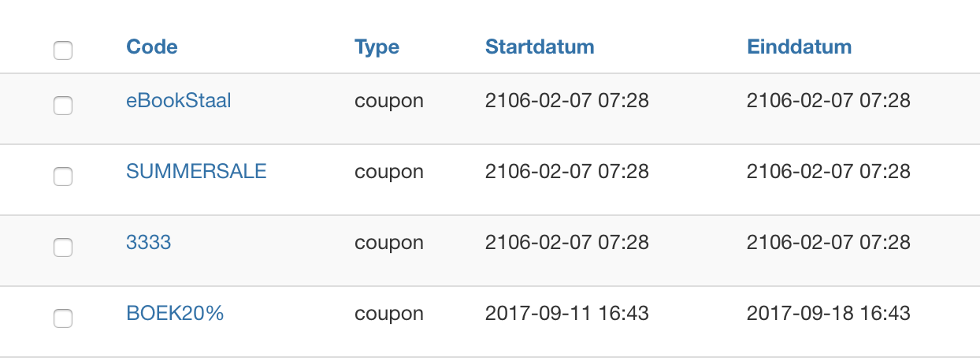
Task: Click the Einddatum value in the SUMMERSALE row
Action: [x=828, y=171]
